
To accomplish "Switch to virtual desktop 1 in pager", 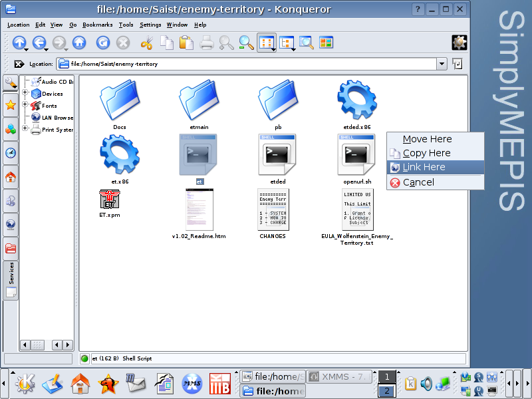I will [x=386, y=377].
